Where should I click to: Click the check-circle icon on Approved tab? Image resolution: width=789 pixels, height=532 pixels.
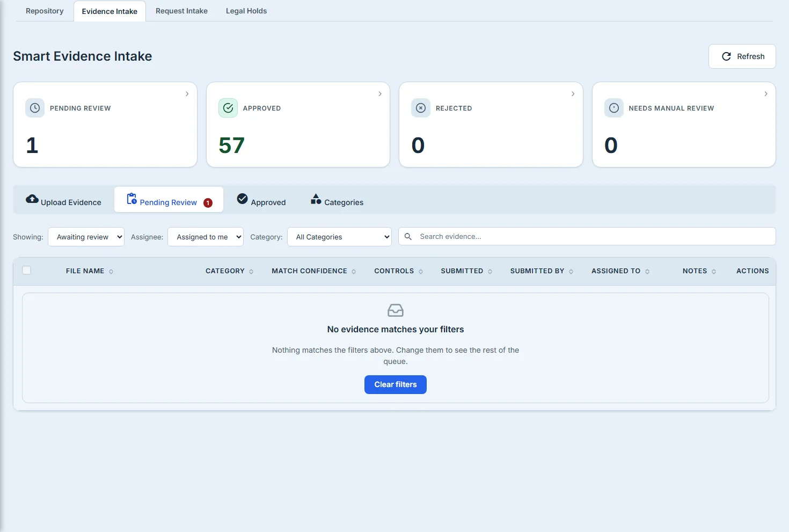click(x=243, y=199)
